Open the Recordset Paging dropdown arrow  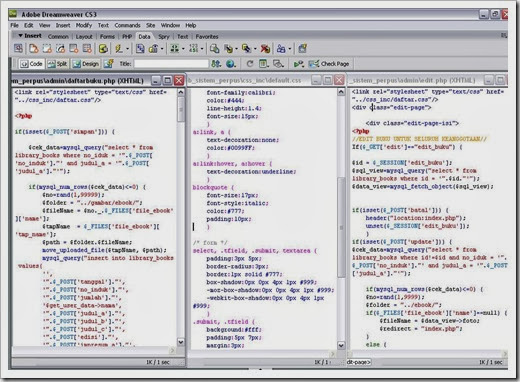pyautogui.click(x=183, y=49)
